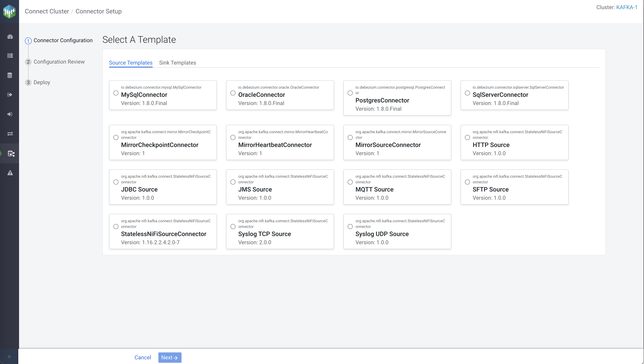This screenshot has width=644, height=364.
Task: Open the Replications two-arrows sidebar icon
Action: click(x=10, y=134)
